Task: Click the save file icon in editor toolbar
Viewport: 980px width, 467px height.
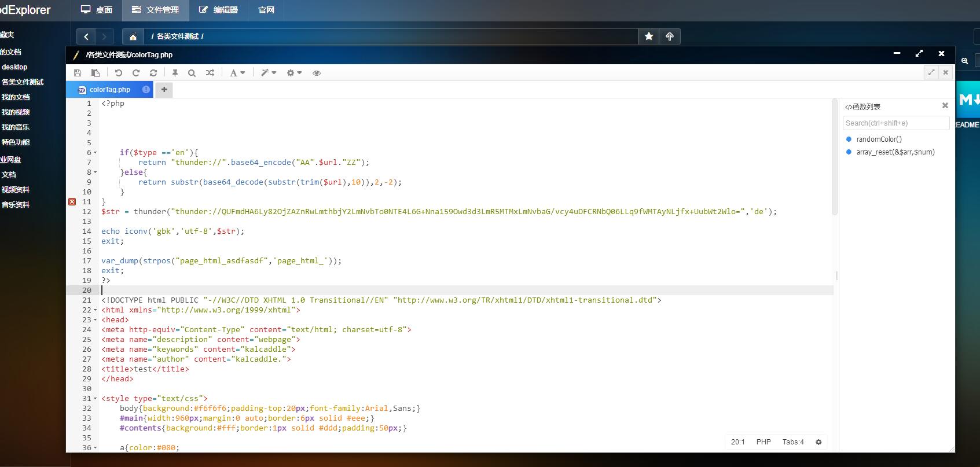Action: [x=78, y=73]
